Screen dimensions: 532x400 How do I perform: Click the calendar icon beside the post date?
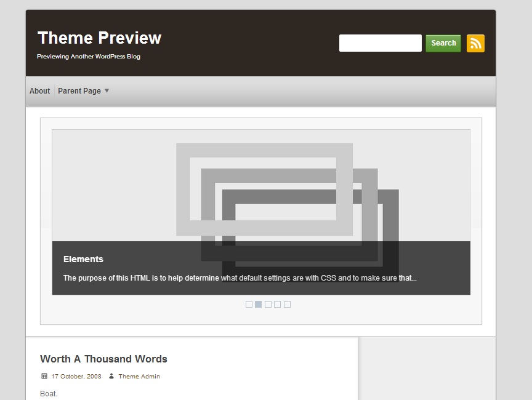[x=44, y=376]
